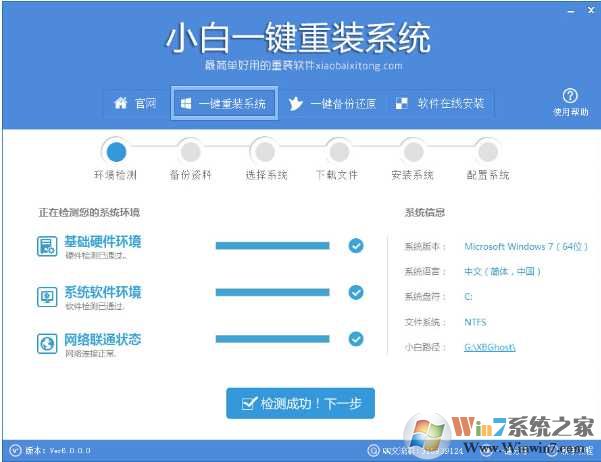Select the 选择系统 step circle
The height and width of the screenshot is (462, 601).
264,152
